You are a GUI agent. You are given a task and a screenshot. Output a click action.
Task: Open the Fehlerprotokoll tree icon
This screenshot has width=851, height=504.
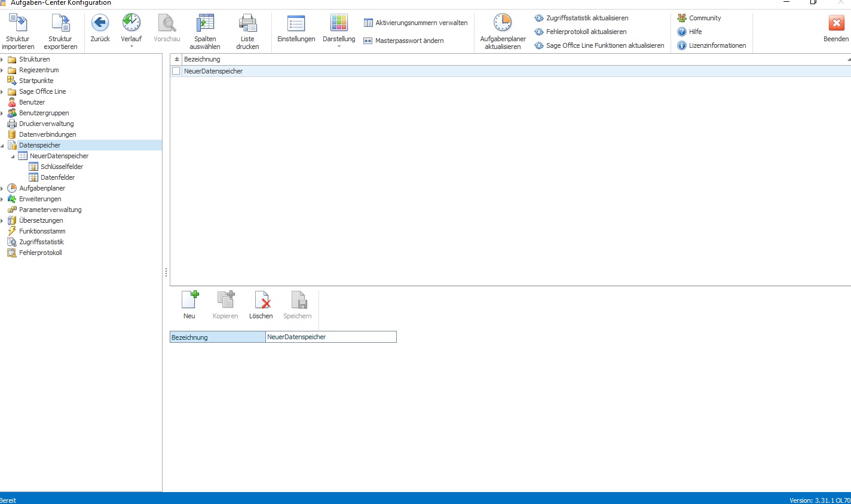click(x=12, y=253)
